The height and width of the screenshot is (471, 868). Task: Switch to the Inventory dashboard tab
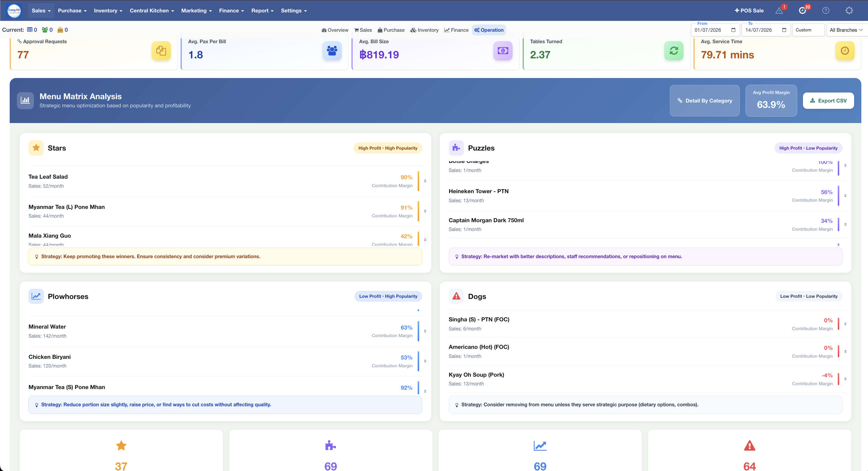(x=424, y=30)
